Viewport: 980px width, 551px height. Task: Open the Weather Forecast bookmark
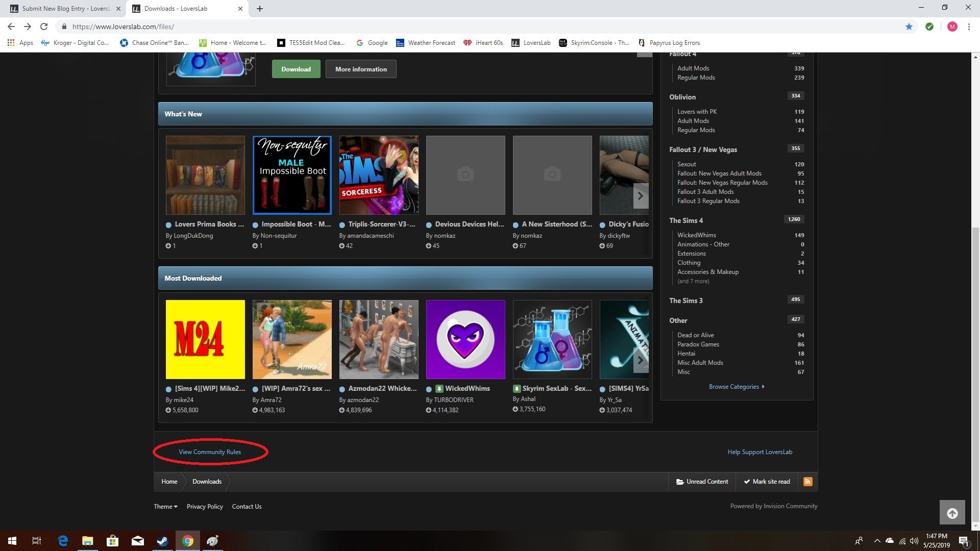(x=426, y=43)
